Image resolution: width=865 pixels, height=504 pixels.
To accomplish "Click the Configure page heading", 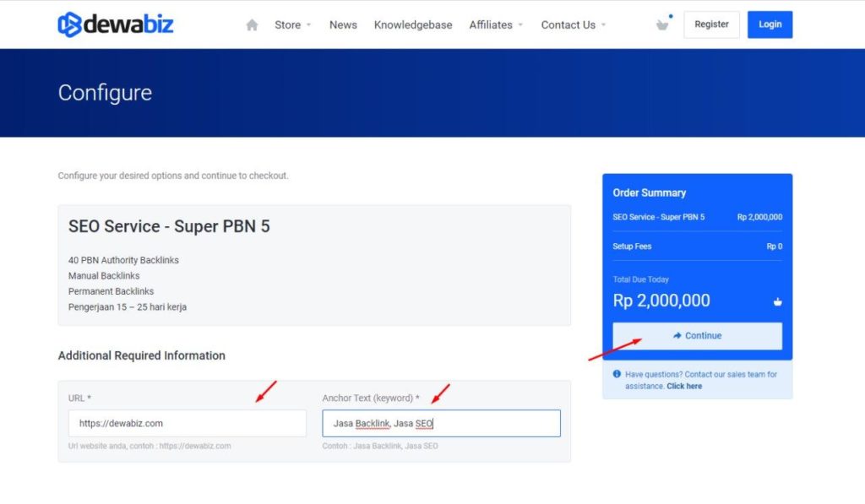I will pyautogui.click(x=105, y=93).
